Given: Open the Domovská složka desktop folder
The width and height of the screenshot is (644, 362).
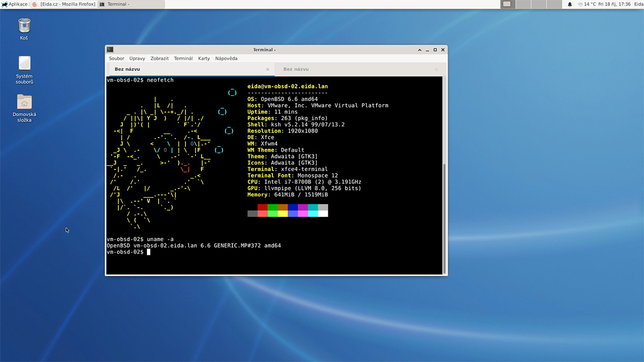Looking at the screenshot, I should pyautogui.click(x=24, y=108).
